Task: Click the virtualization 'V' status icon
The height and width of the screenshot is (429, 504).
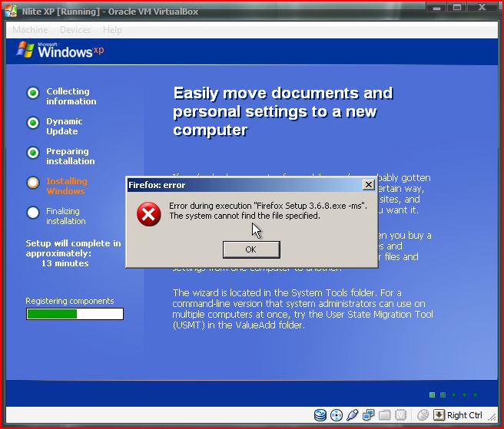Action: point(400,415)
